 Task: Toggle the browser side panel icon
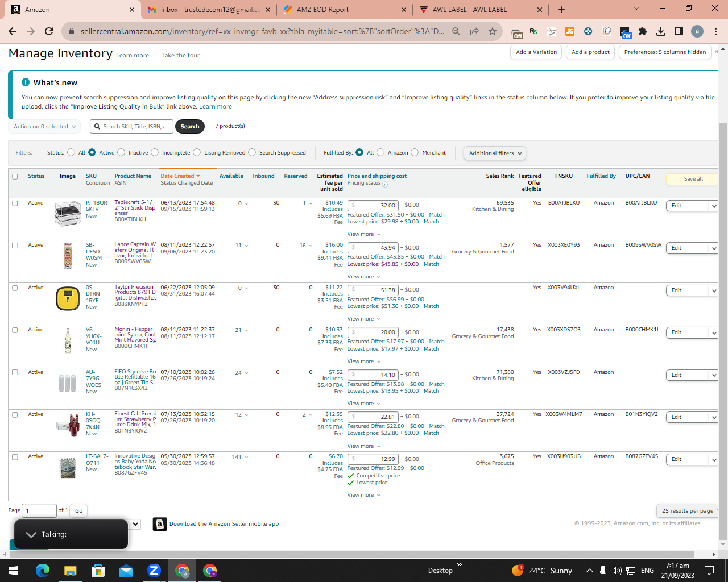pos(679,31)
